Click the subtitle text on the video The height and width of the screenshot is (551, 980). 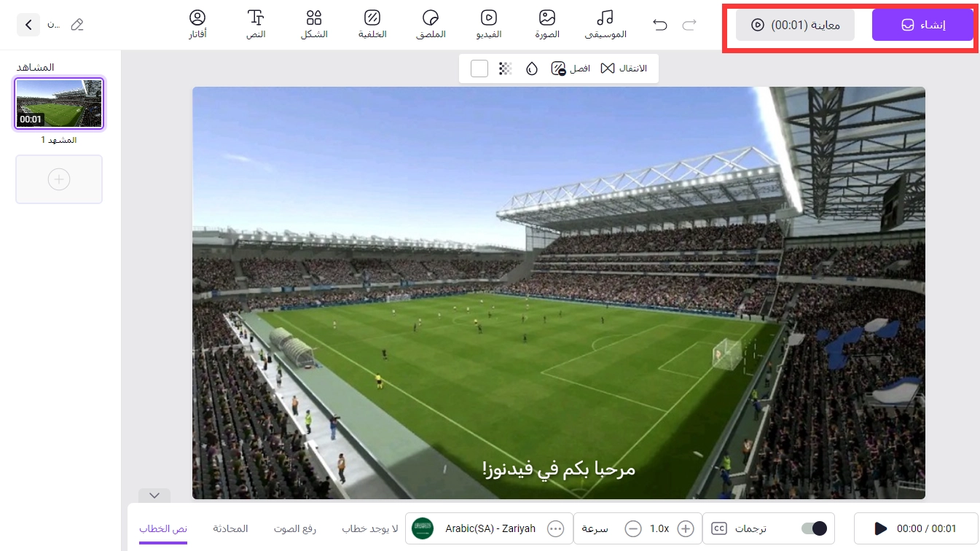tap(558, 469)
